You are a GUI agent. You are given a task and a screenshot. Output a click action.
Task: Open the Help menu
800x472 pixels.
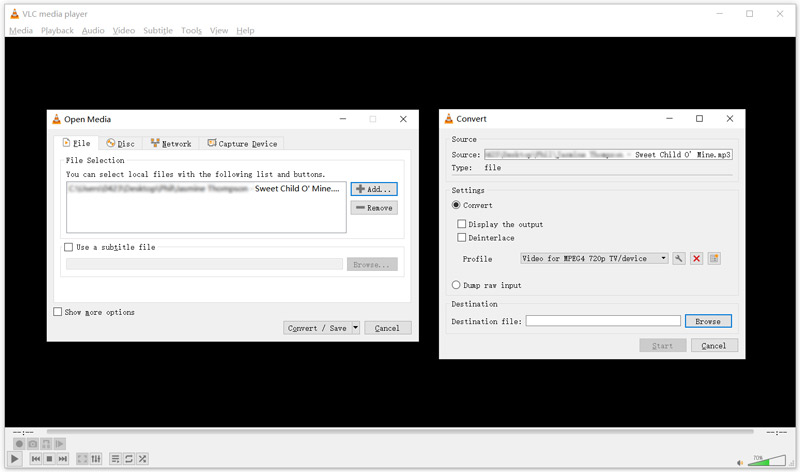tap(245, 31)
